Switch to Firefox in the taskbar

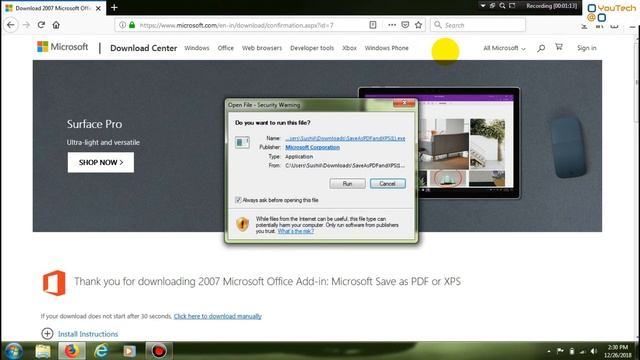tap(72, 351)
